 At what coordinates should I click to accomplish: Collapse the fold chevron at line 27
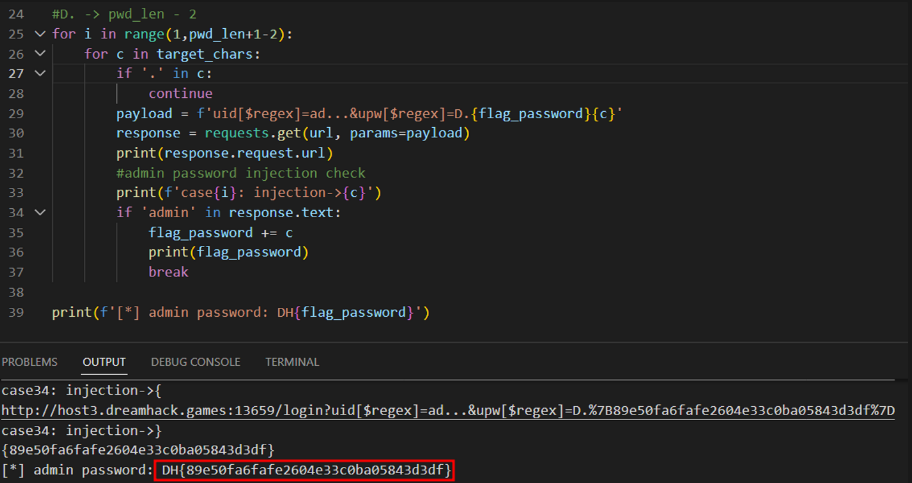click(x=40, y=73)
